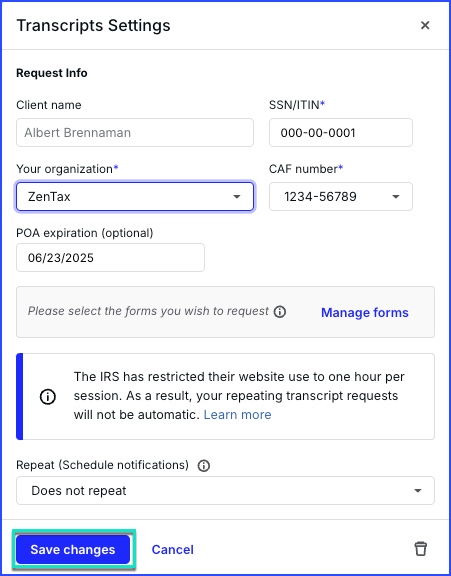Click the info icon next to the Repeat label
The width and height of the screenshot is (451, 576).
pos(204,465)
